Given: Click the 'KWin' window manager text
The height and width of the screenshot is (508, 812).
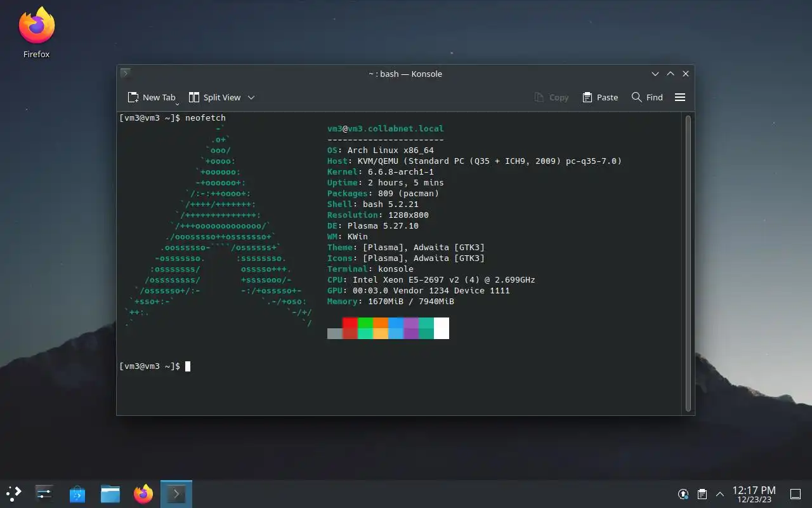Looking at the screenshot, I should [358, 237].
